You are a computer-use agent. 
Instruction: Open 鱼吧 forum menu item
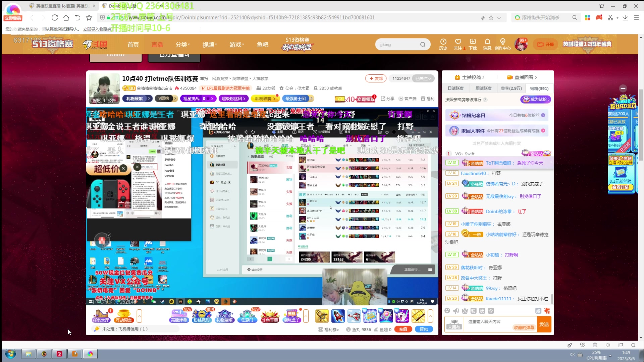(x=263, y=45)
